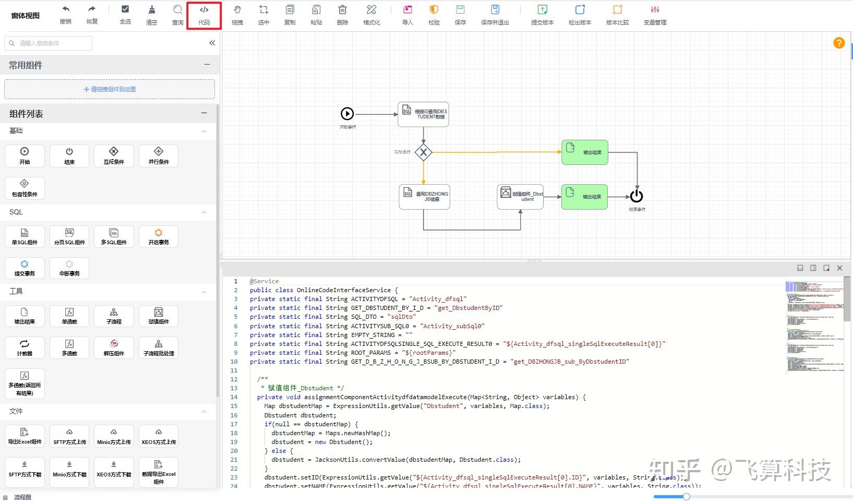Collapse the 基础 component section
The height and width of the screenshot is (504, 853).
tap(204, 131)
